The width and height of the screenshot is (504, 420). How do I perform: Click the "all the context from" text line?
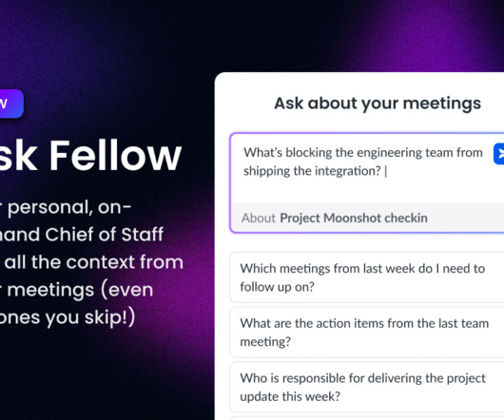(x=94, y=262)
